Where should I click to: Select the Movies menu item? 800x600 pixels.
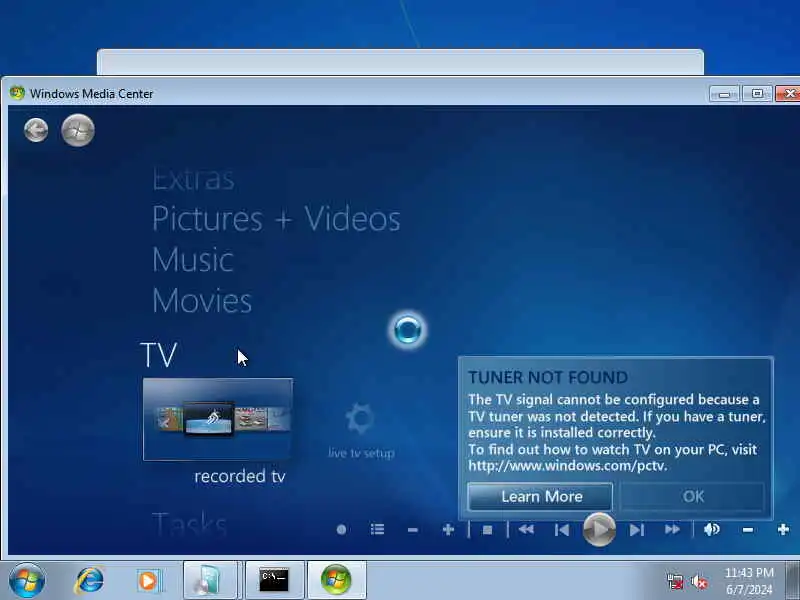(202, 301)
